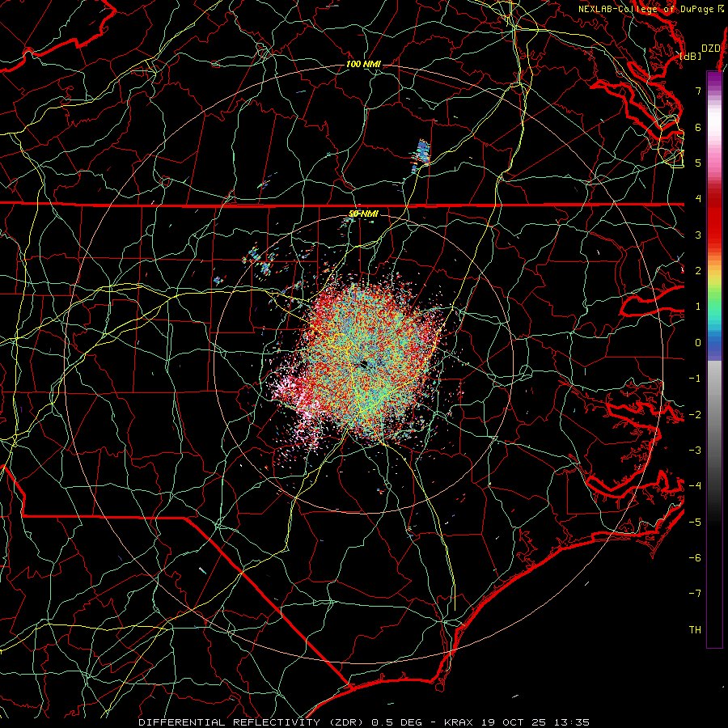The width and height of the screenshot is (728, 728).
Task: Click the 4 value on the scale
Action: coord(698,199)
